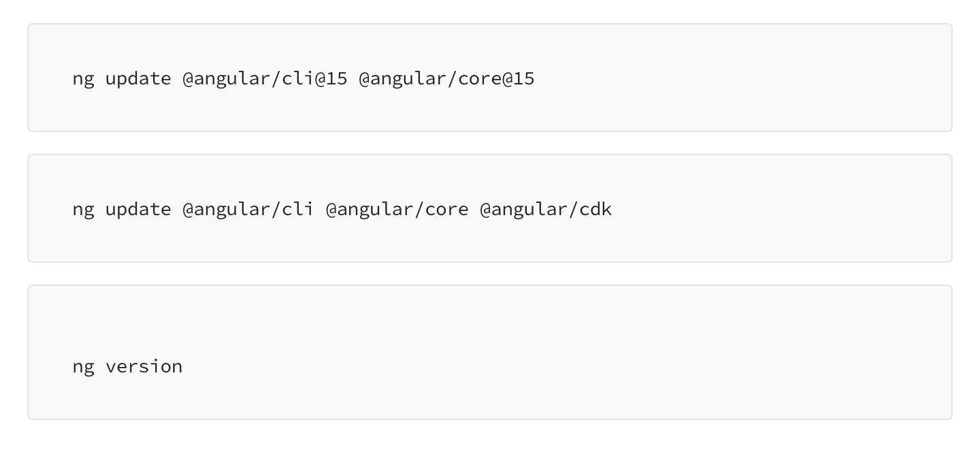Place cursor after 'cdk' in second command

click(613, 210)
